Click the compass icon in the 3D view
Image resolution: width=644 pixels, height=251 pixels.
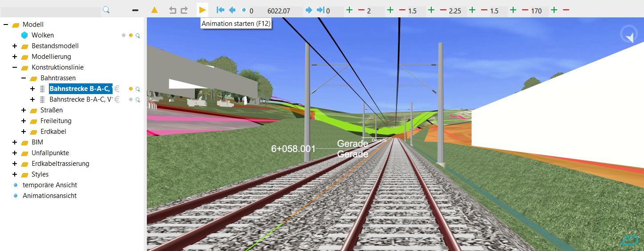coord(628,35)
